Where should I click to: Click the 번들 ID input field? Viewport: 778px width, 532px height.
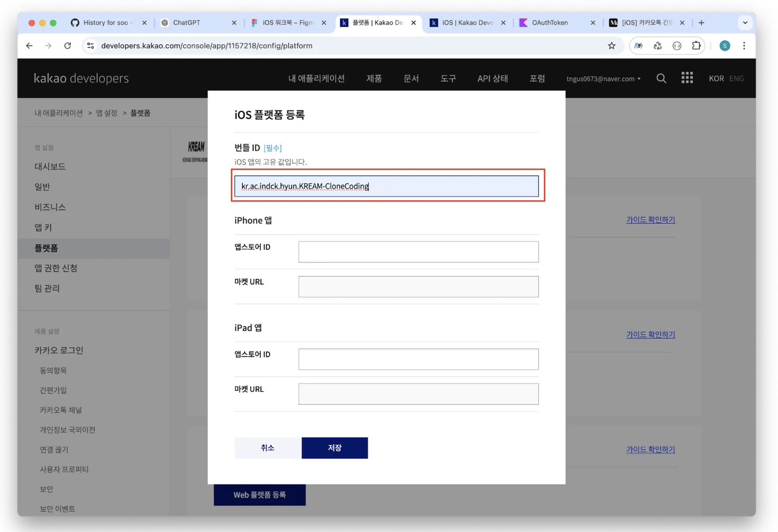386,186
